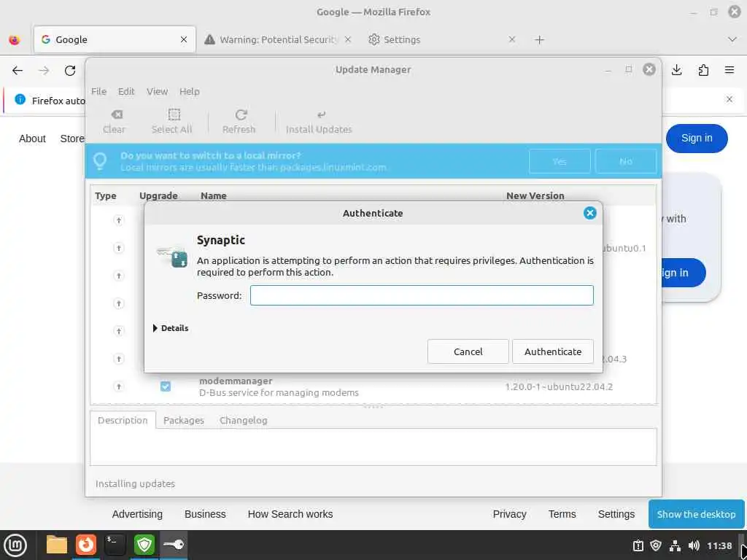The width and height of the screenshot is (747, 560).
Task: Toggle the modemmanager upgrade checkbox
Action: click(x=166, y=386)
